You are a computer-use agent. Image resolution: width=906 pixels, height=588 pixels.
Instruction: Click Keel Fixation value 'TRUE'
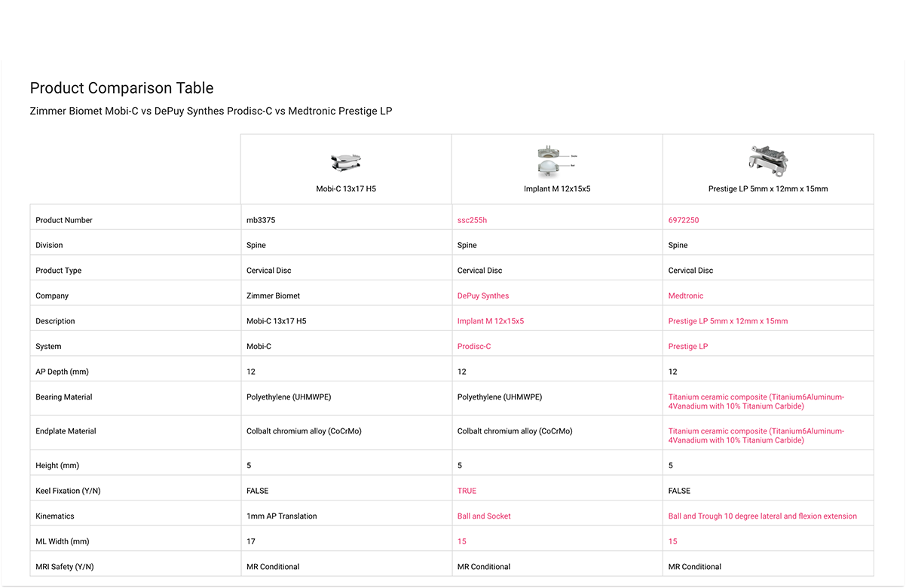coord(467,491)
